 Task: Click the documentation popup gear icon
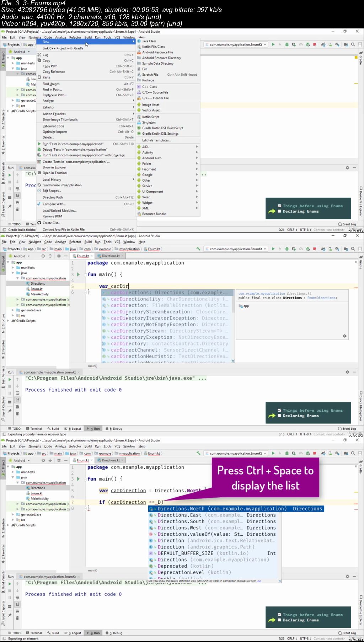(344, 336)
